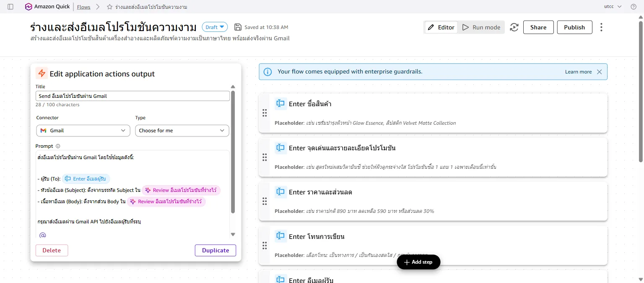Open the three-dot more options menu
This screenshot has height=283, width=644.
(x=601, y=27)
